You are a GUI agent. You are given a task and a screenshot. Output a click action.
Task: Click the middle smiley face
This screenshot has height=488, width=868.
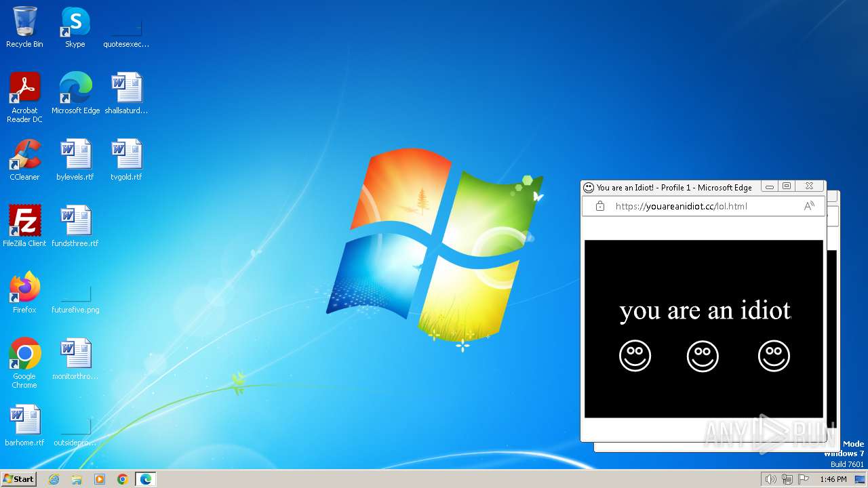pos(703,356)
